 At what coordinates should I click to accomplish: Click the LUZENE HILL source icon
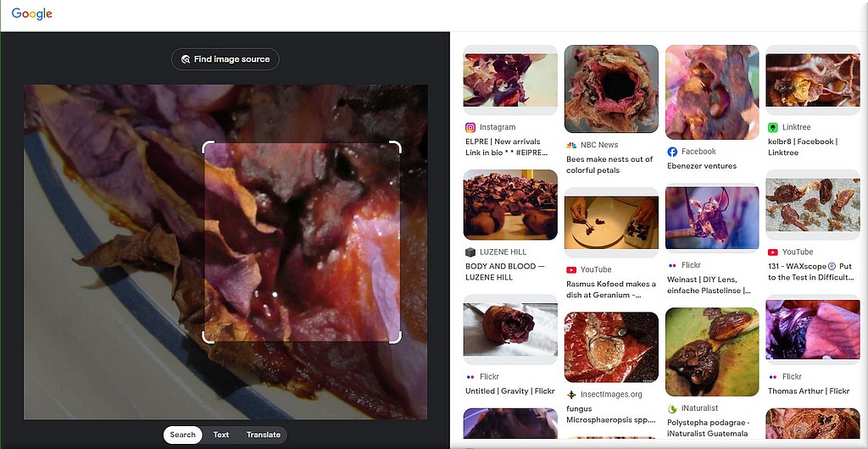(x=470, y=252)
